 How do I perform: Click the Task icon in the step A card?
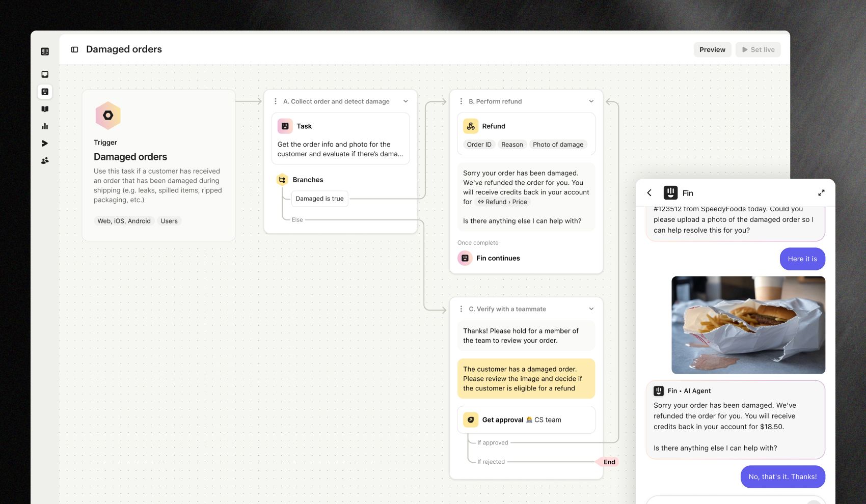285,126
